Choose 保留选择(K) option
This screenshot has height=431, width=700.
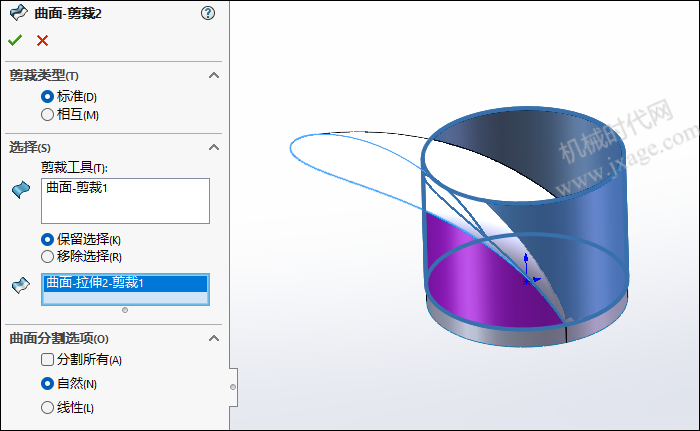(x=47, y=239)
